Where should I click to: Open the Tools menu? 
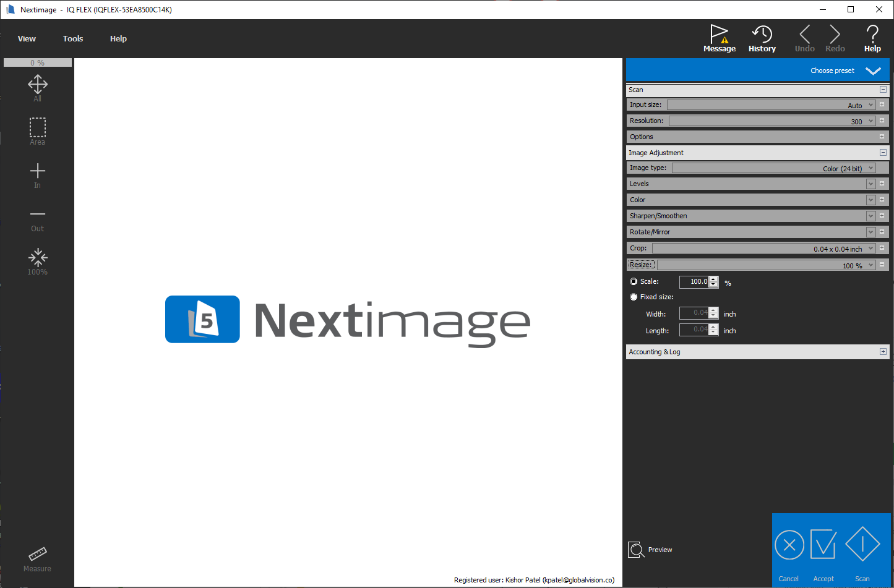72,38
